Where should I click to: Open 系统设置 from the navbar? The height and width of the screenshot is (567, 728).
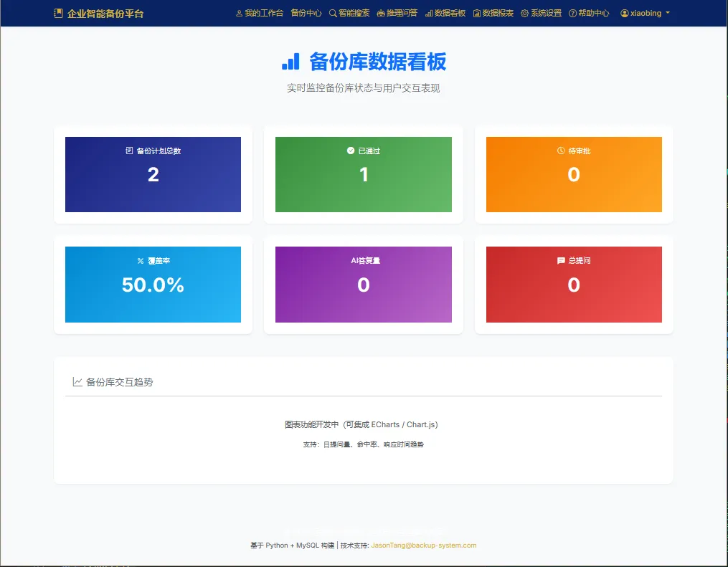point(542,14)
